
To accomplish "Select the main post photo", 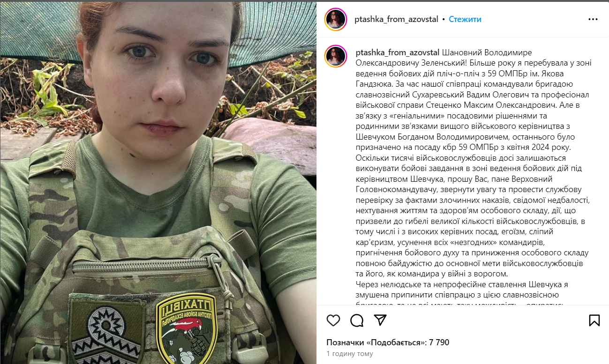I will coord(158,182).
